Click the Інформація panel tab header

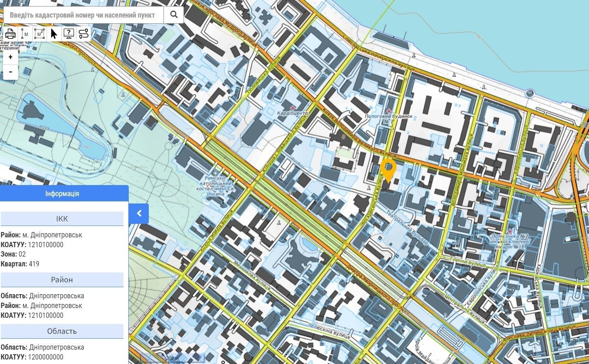(x=62, y=193)
